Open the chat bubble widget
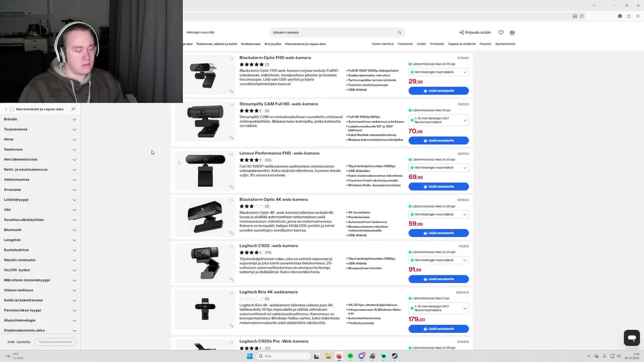Screen dimensions: 644x362 [632, 337]
